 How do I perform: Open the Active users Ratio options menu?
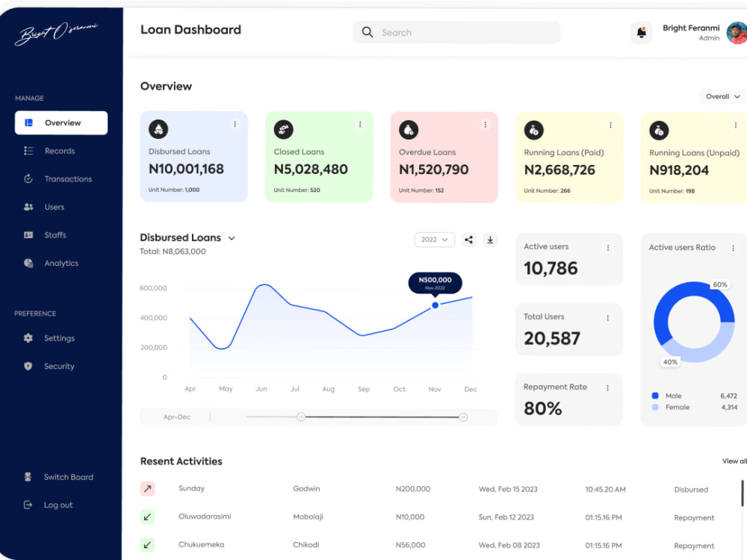pyautogui.click(x=734, y=248)
